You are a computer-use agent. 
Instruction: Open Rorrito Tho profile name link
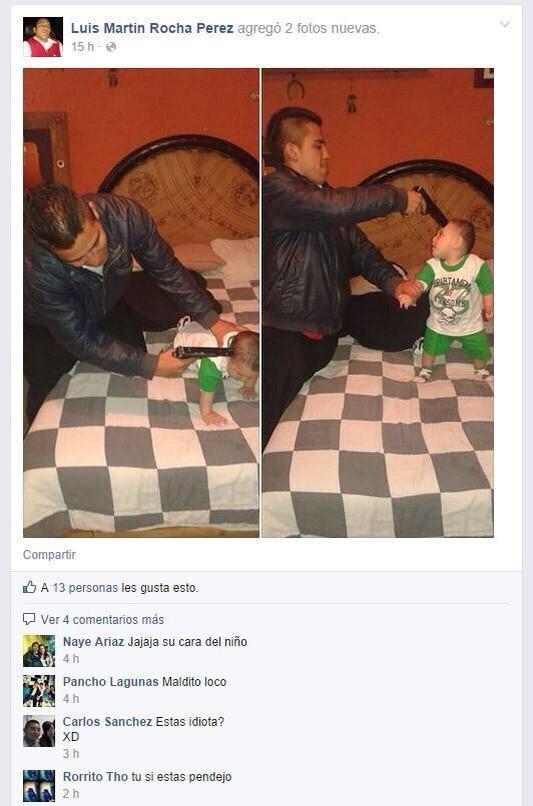(x=95, y=777)
